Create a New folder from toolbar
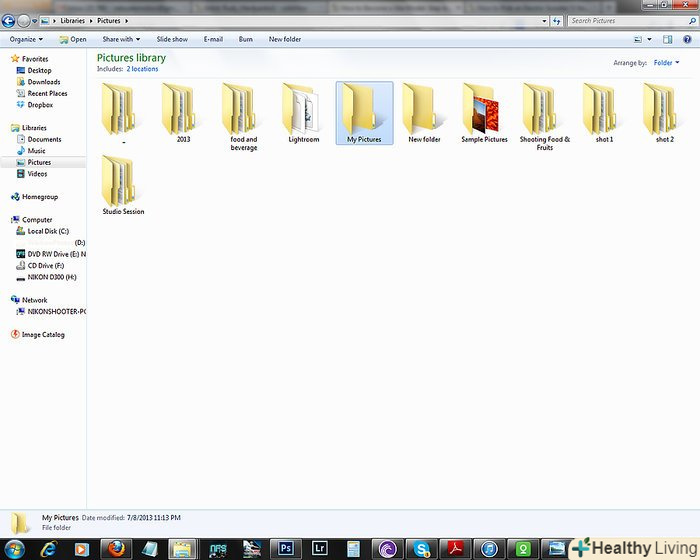The width and height of the screenshot is (700, 560). 285,39
